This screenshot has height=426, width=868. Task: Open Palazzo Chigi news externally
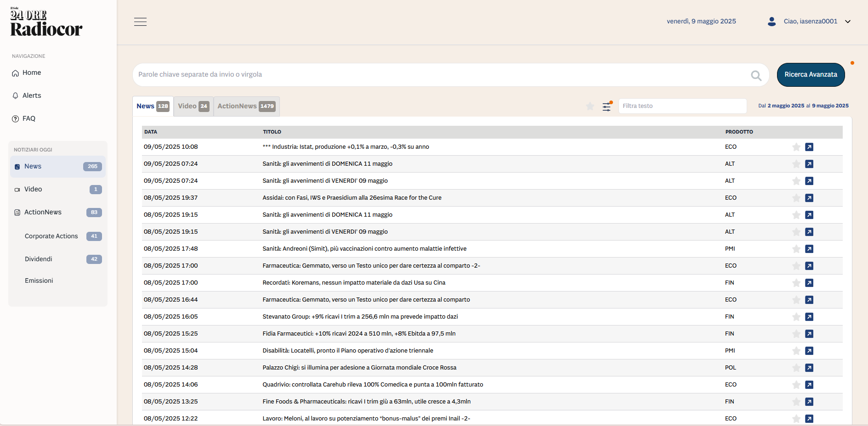coord(809,368)
